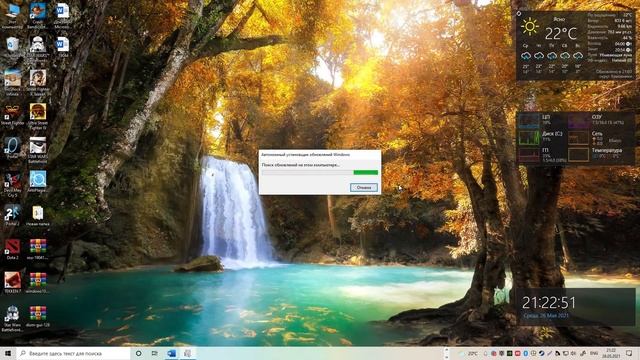Select the update installer taskbar icon
The width and height of the screenshot is (640, 360).
coord(187,353)
